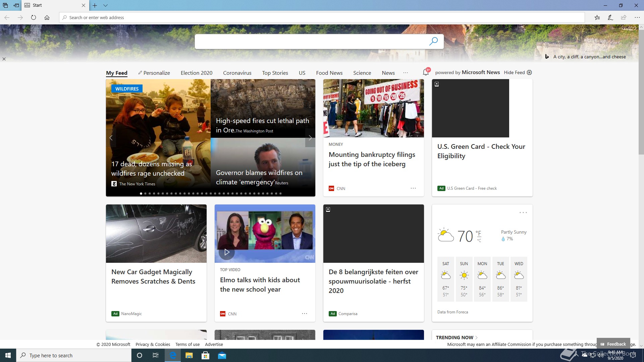The height and width of the screenshot is (362, 644).
Task: Close the Comparisa ad X
Action: point(328,209)
